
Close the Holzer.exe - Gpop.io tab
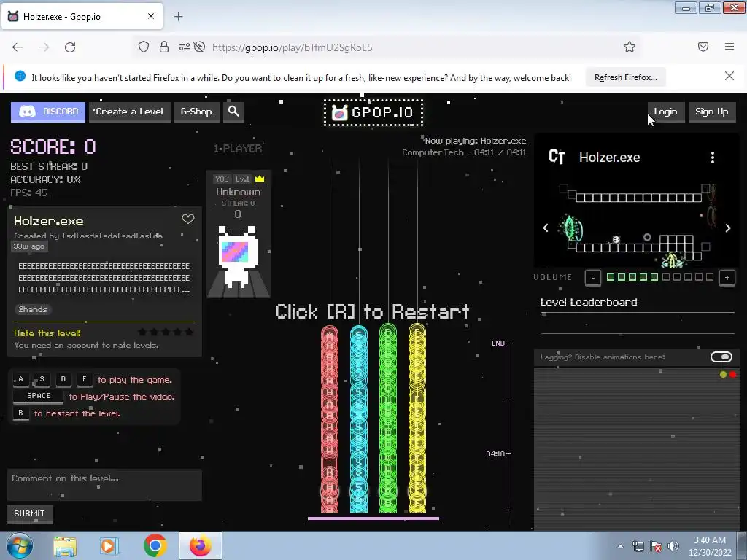[151, 16]
